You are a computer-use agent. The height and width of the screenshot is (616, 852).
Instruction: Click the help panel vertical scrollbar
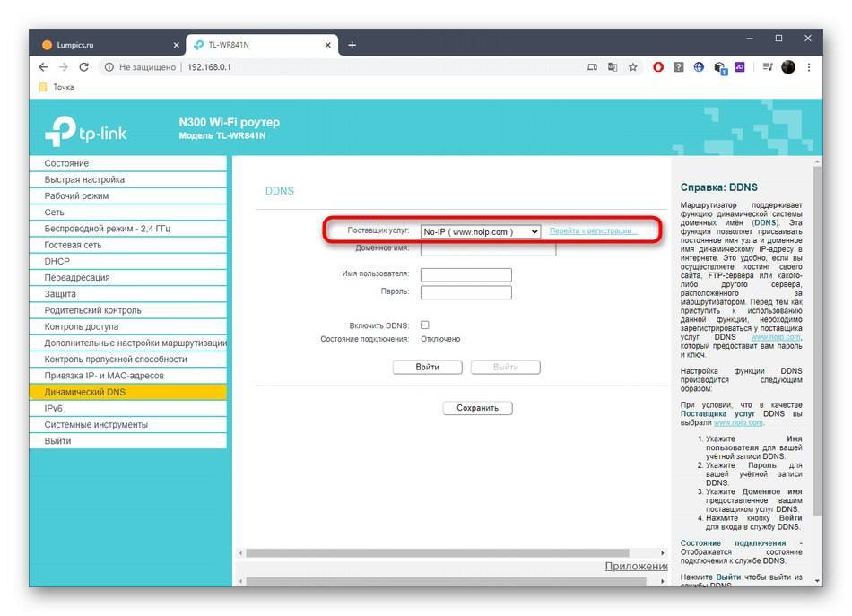pyautogui.click(x=817, y=341)
